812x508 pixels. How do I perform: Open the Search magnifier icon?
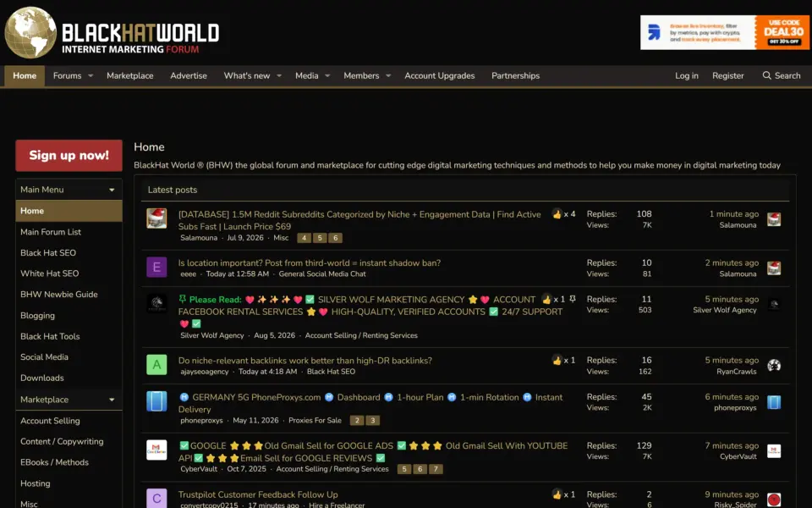pos(766,75)
